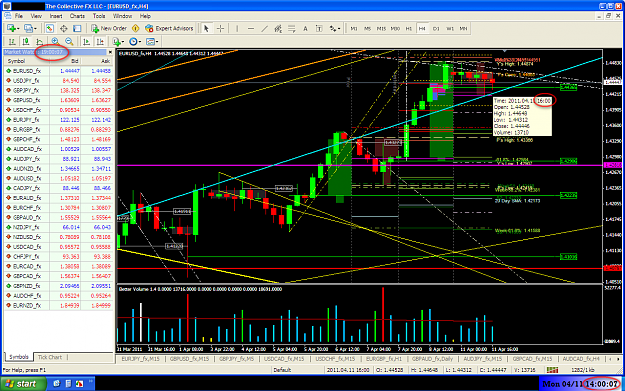625x391 pixels.
Task: Select GBPJPY_fx row in Market Watch
Action: click(58, 90)
